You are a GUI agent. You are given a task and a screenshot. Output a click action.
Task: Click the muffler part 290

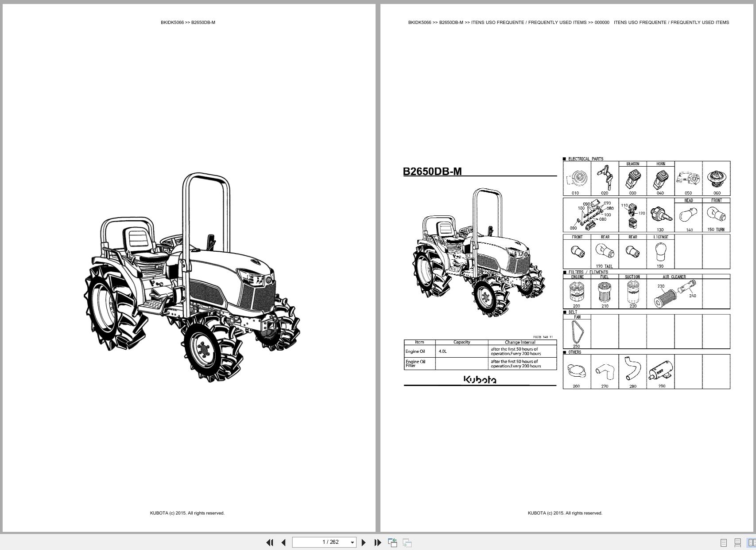[x=660, y=372]
